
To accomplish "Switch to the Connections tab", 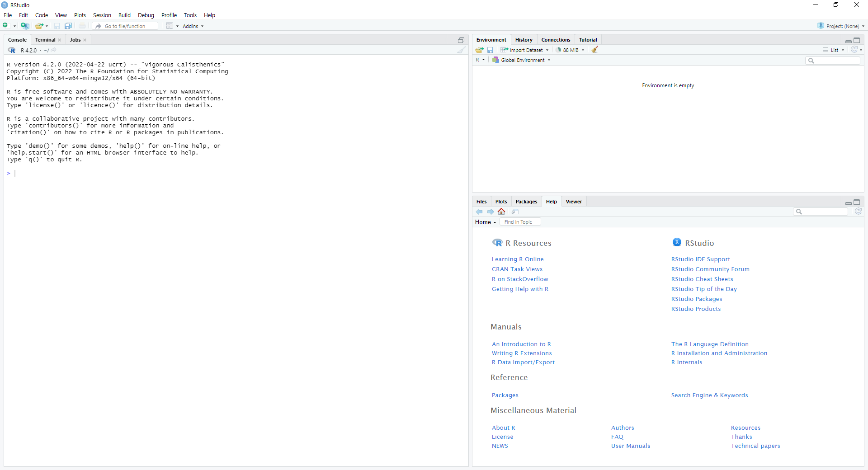I will tap(556, 40).
